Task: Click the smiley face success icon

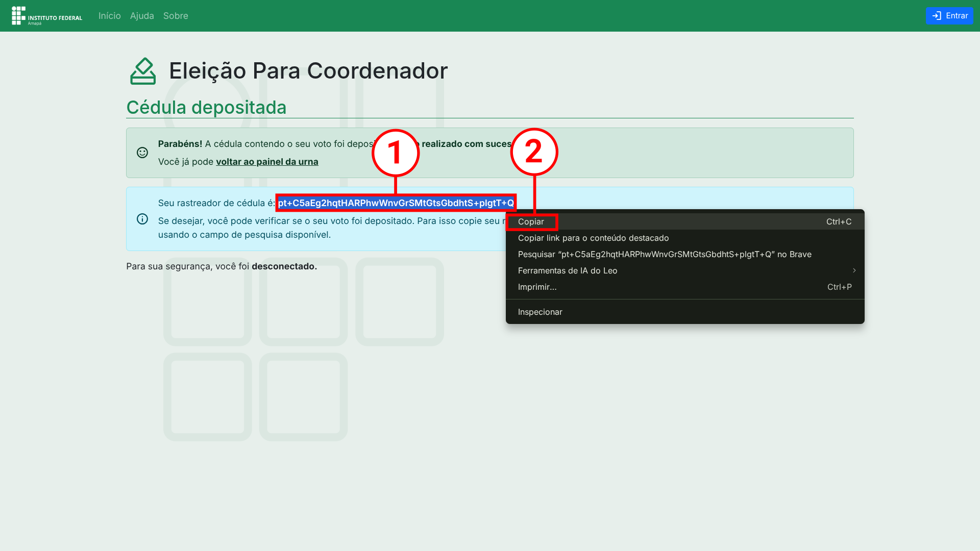Action: click(142, 153)
